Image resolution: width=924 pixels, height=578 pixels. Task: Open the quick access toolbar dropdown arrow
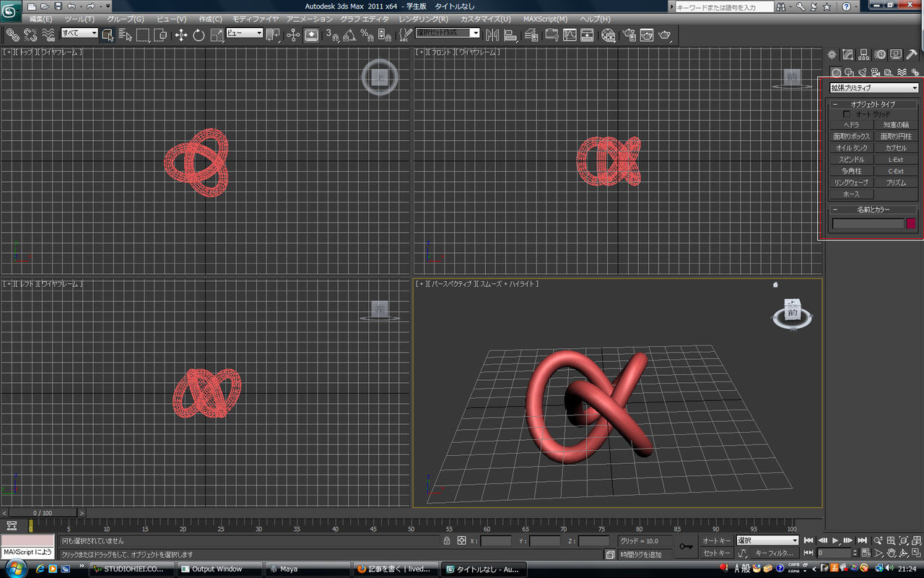[108, 6]
